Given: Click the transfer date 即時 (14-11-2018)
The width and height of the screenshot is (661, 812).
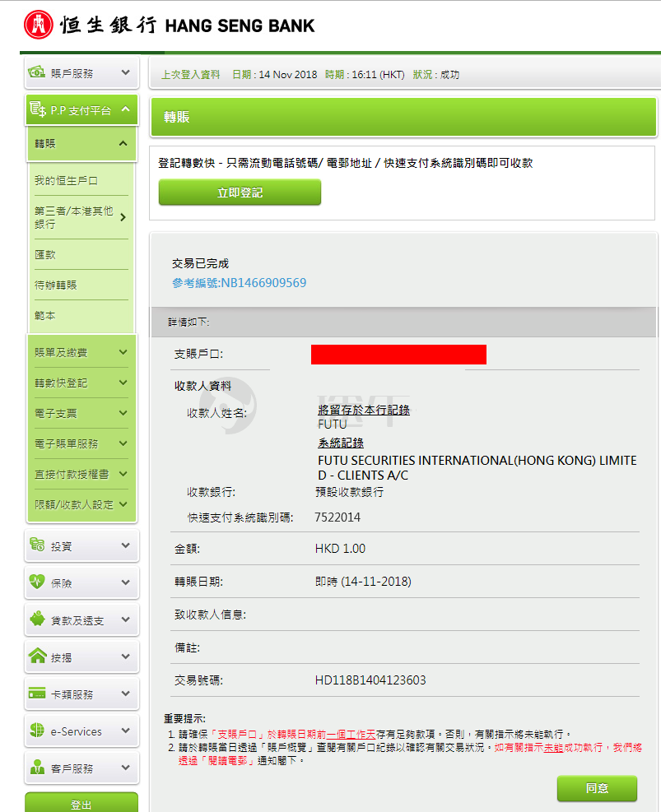Looking at the screenshot, I should pyautogui.click(x=363, y=582).
